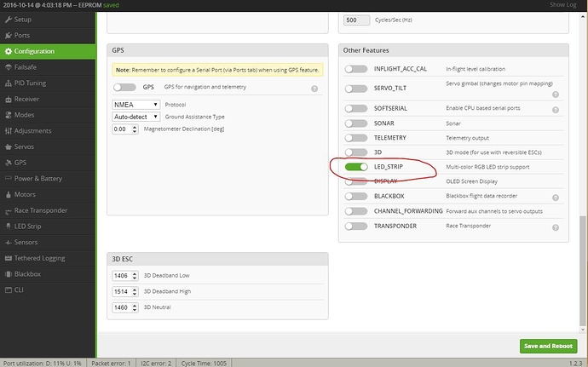Click Magnetometer Declination stepper
The width and height of the screenshot is (588, 367).
click(x=135, y=129)
